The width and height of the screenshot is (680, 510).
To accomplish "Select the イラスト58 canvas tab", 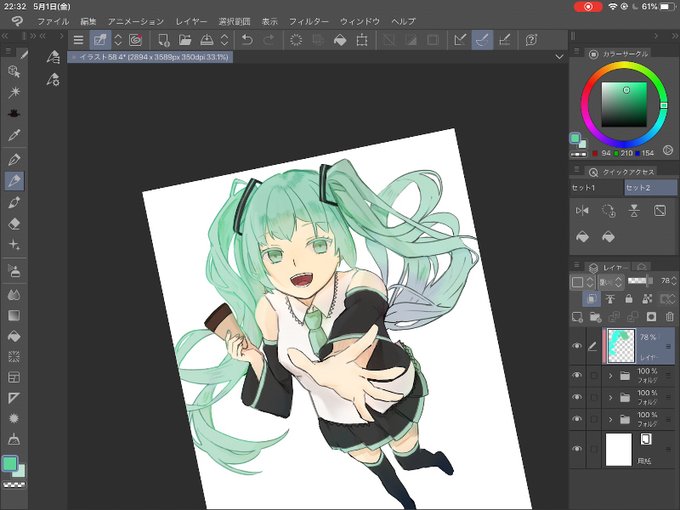I will click(x=150, y=57).
